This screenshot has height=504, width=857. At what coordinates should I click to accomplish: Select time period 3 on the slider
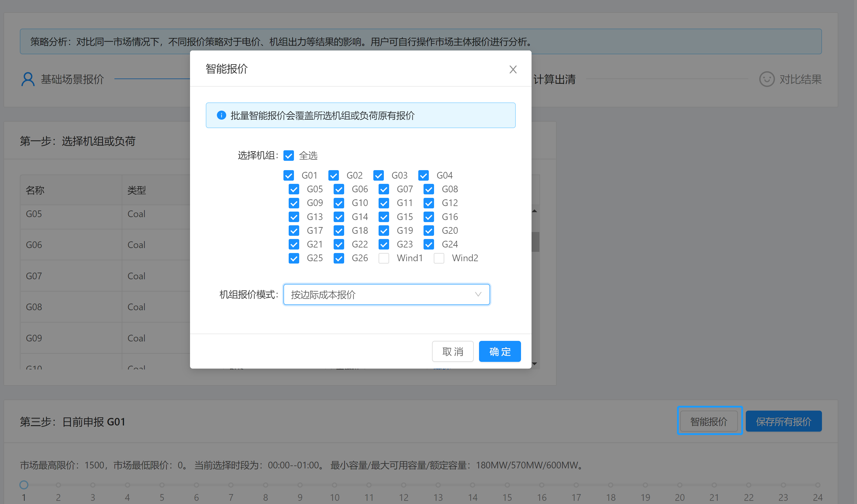(x=93, y=485)
